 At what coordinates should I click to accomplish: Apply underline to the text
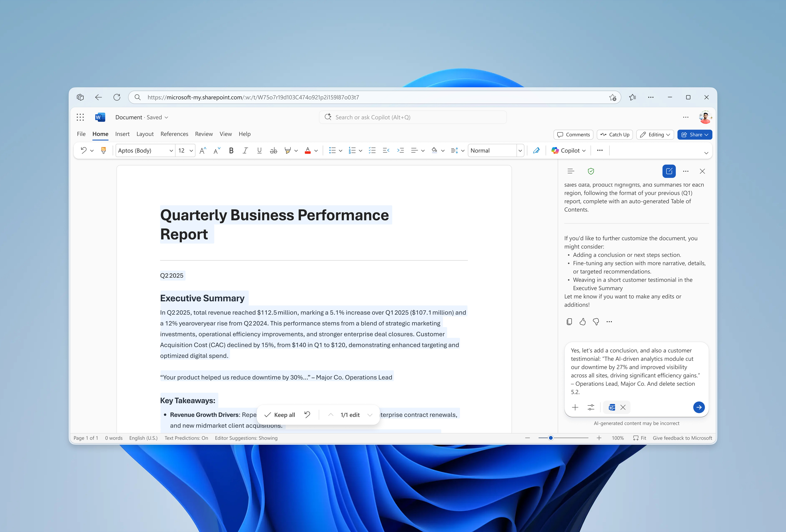(259, 150)
